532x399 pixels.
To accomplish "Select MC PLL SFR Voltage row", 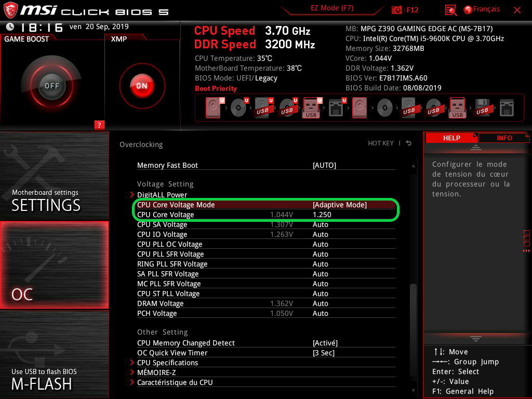I will tap(266, 284).
